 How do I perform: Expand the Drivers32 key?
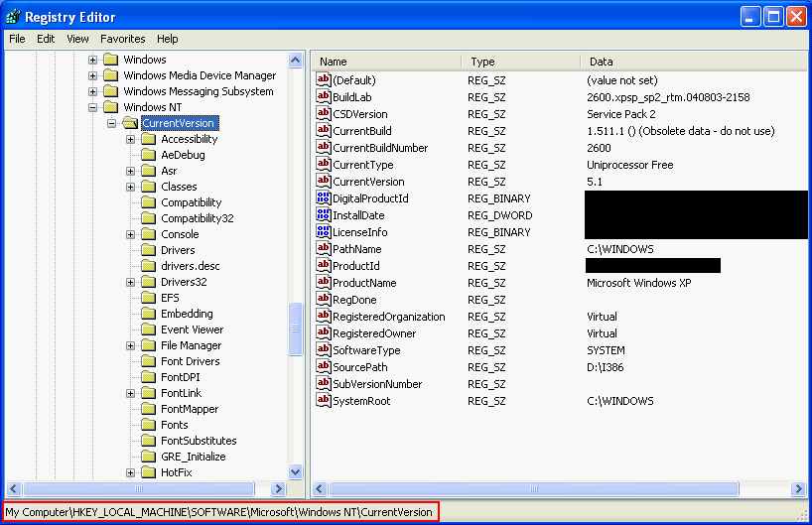coord(130,282)
